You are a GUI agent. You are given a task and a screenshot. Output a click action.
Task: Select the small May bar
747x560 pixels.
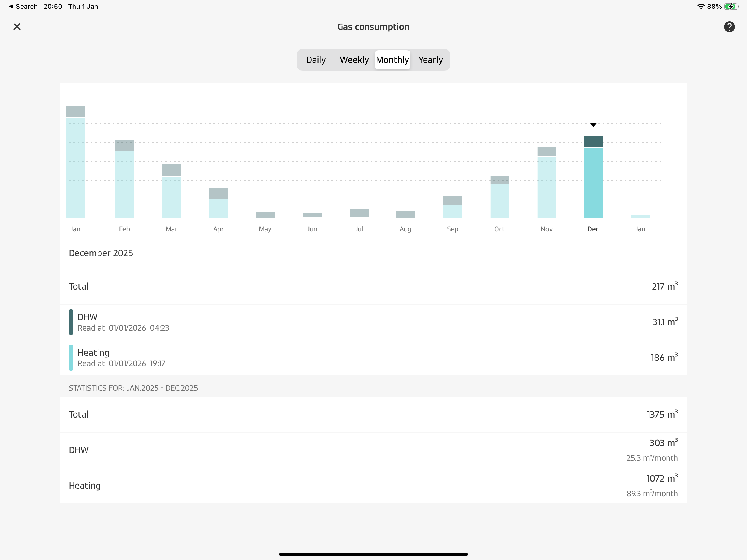coord(265,214)
